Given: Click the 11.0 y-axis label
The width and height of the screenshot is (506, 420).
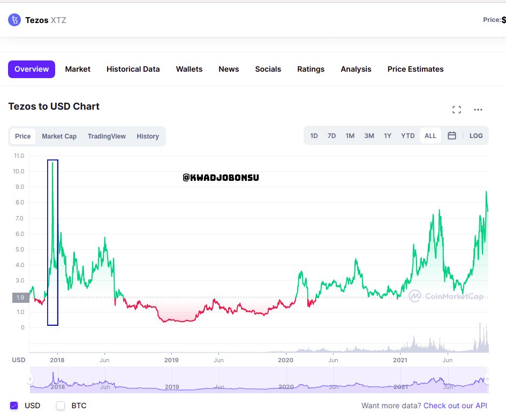Looking at the screenshot, I should pos(19,156).
